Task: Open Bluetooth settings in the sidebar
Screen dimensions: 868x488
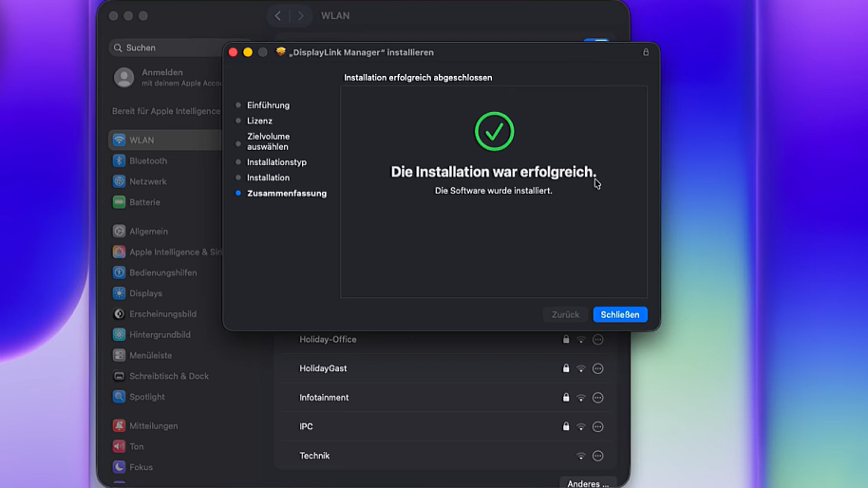Action: 148,161
